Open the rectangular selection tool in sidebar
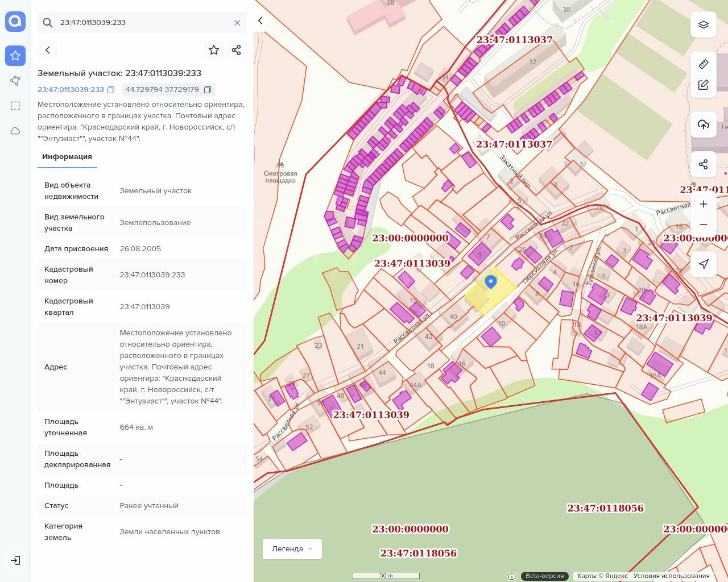The height and width of the screenshot is (582, 728). tap(15, 106)
